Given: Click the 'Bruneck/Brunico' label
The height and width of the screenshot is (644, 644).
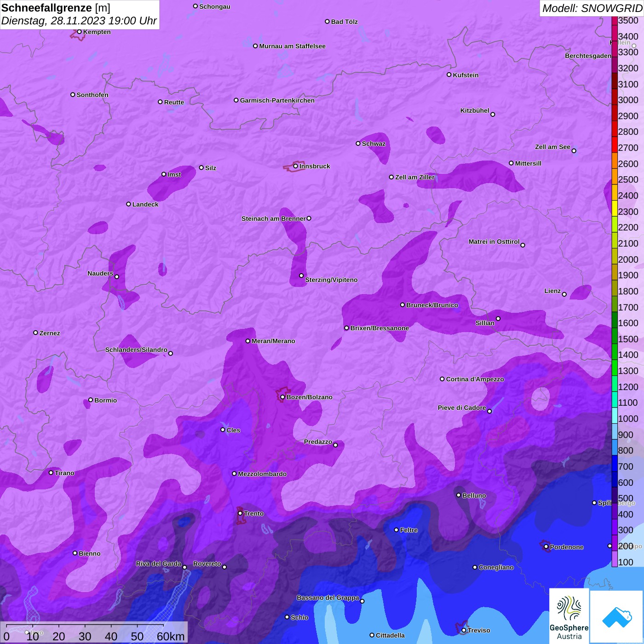Looking at the screenshot, I should pyautogui.click(x=432, y=305).
